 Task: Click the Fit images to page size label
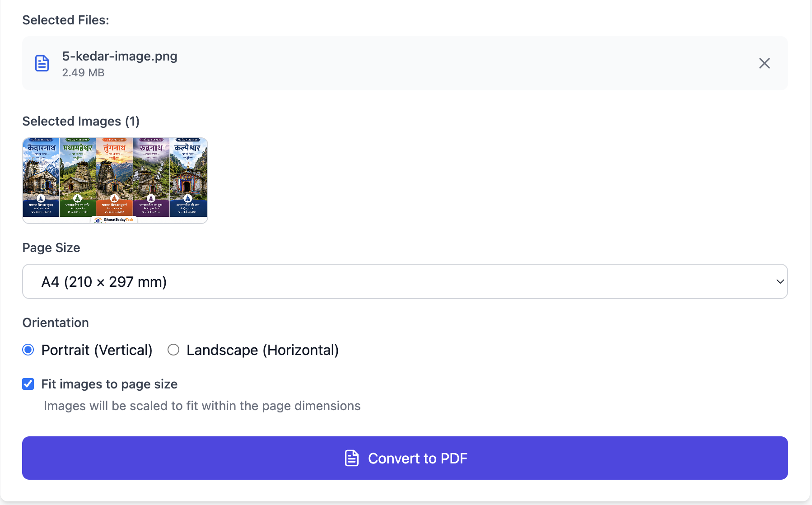point(109,384)
